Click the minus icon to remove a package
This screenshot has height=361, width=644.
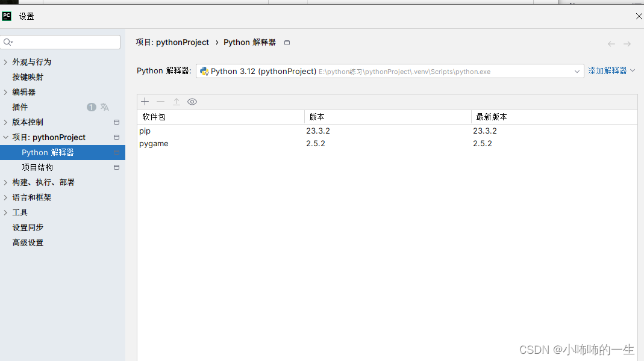[160, 101]
